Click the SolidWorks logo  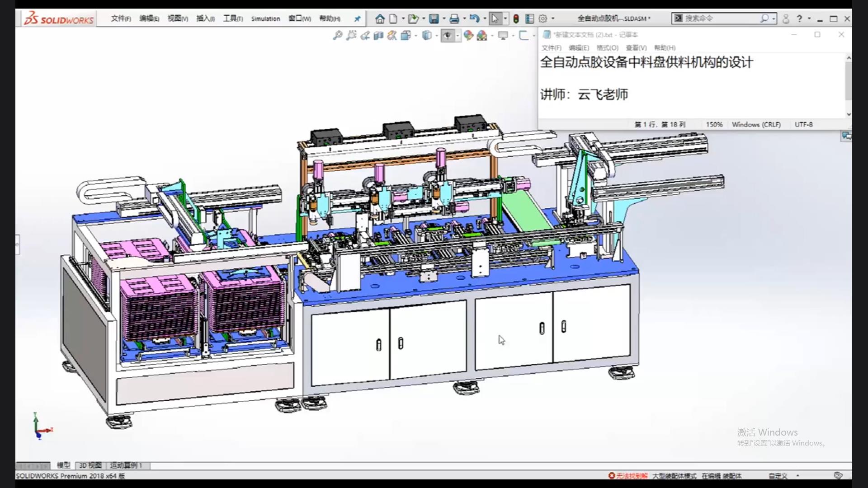(x=59, y=19)
